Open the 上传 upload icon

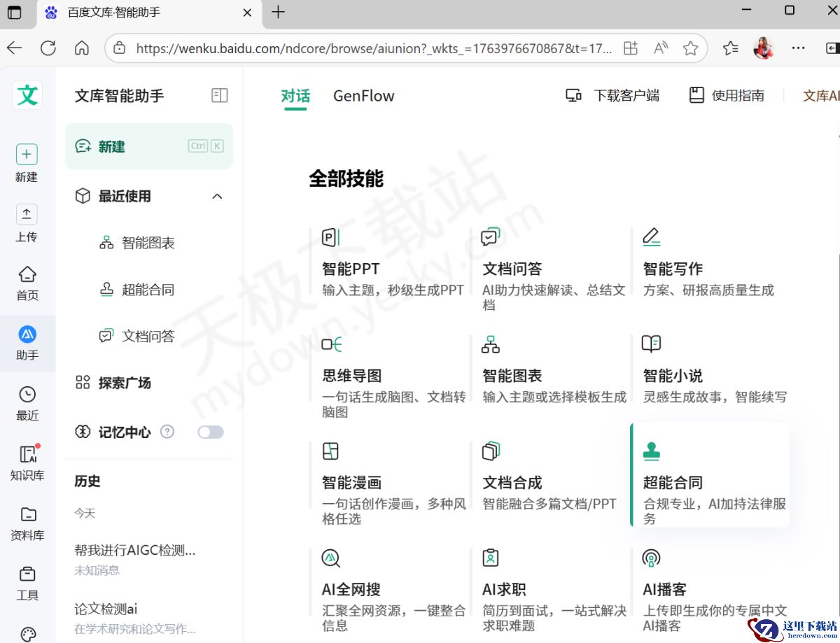26,213
